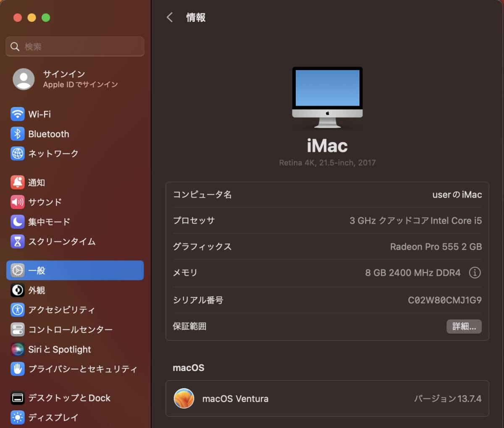Click the デスクトップと Dock icon

tap(18, 398)
